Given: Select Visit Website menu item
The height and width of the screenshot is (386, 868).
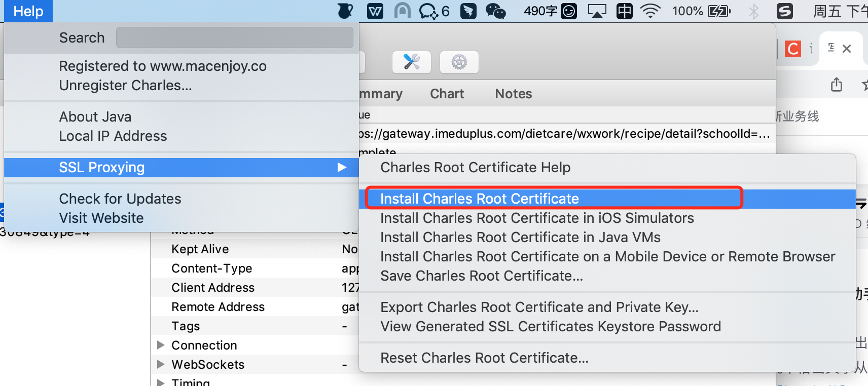Looking at the screenshot, I should 182,218.
